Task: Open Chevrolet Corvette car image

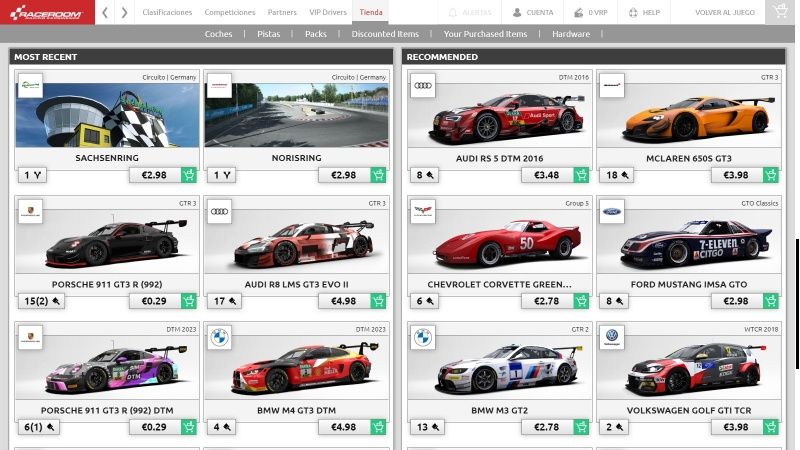Action: pos(499,241)
